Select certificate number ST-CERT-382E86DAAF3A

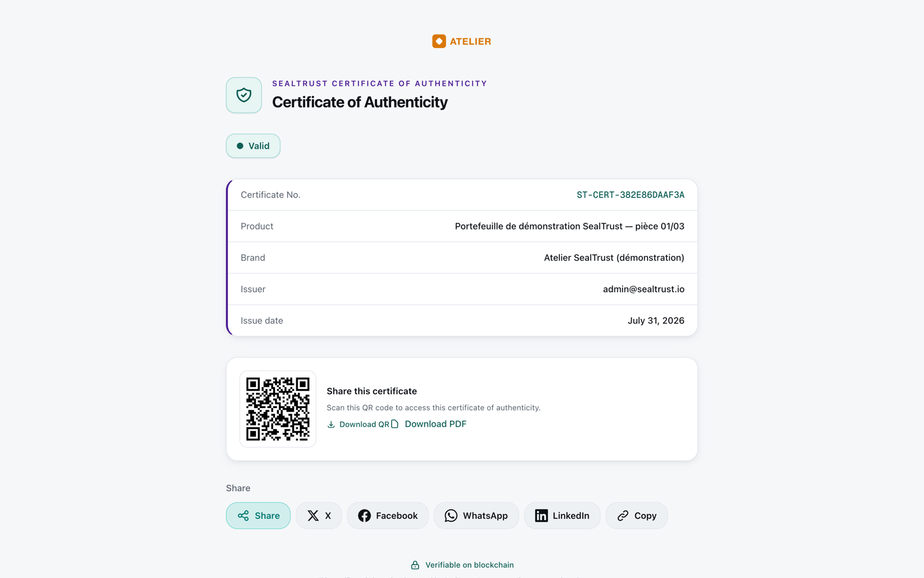tap(631, 195)
